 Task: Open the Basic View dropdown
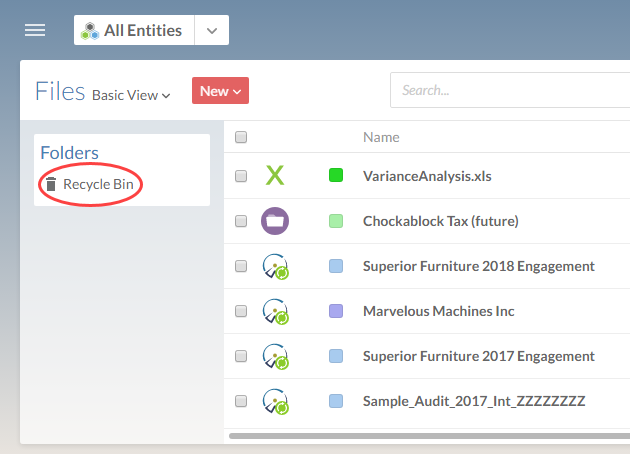pyautogui.click(x=131, y=95)
